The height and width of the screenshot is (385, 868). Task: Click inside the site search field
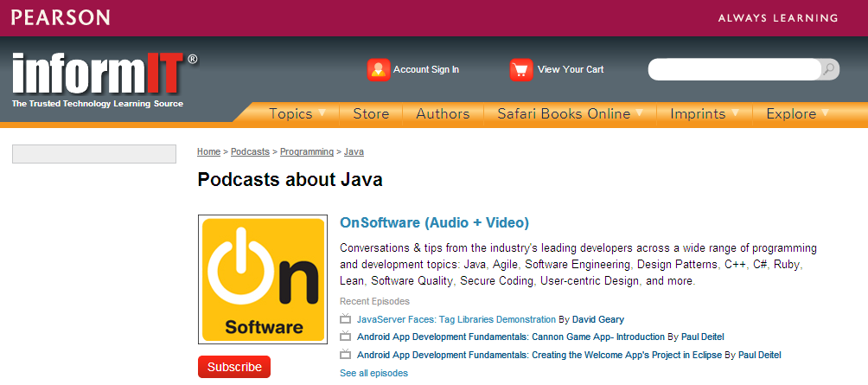tap(733, 70)
